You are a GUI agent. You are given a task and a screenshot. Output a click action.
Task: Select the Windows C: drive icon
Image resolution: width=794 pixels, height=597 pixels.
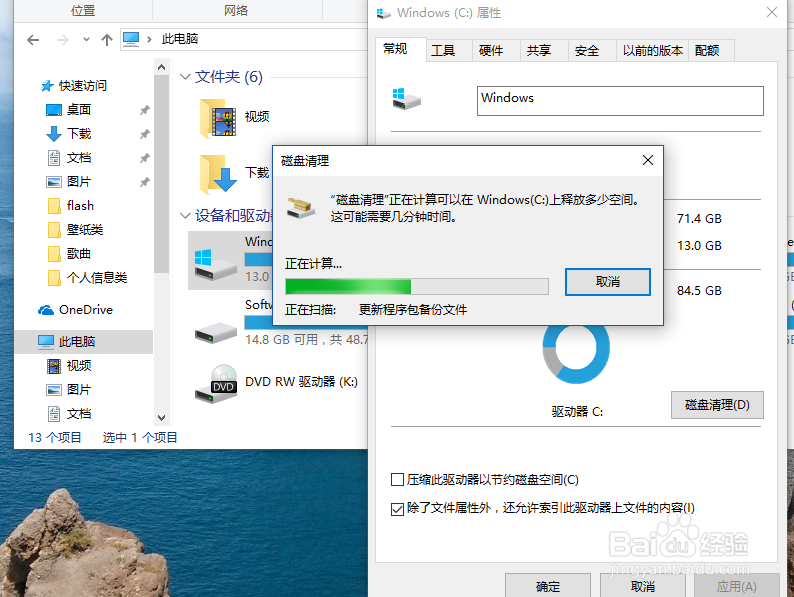coord(216,264)
